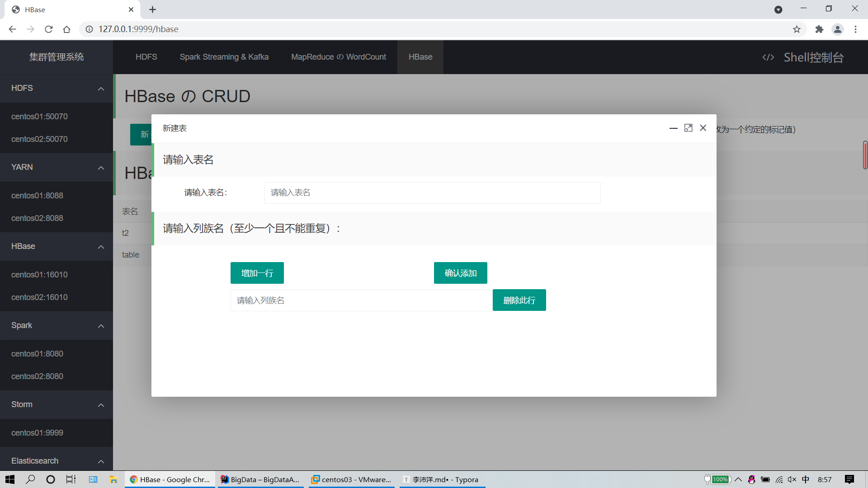Collapse the Spark sidebar section
This screenshot has width=868, height=488.
[x=101, y=326]
